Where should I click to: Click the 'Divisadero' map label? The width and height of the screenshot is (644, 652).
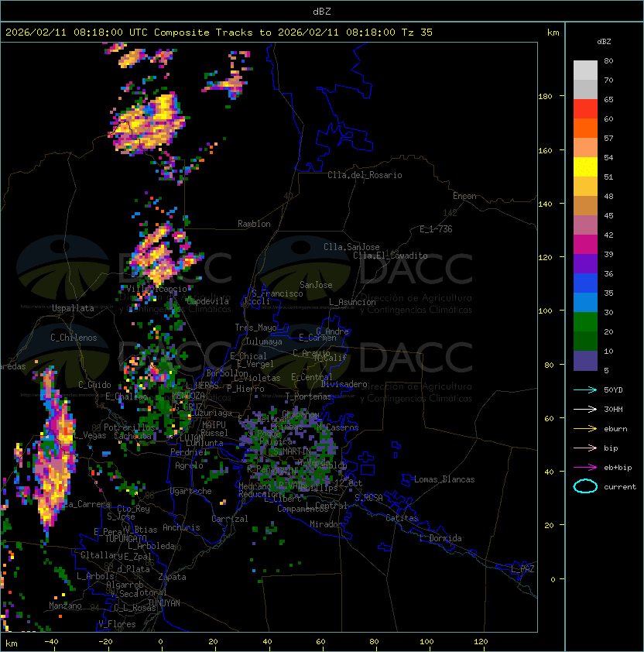344,384
